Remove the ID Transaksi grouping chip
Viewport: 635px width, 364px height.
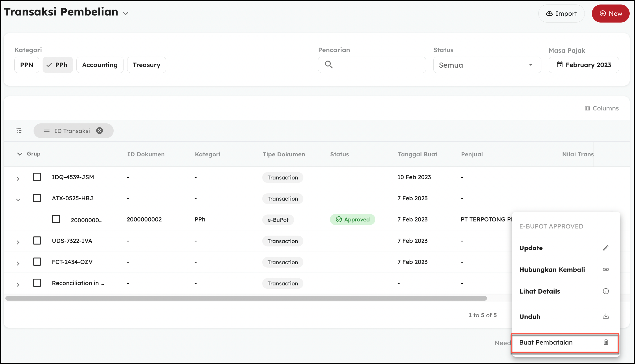point(100,131)
